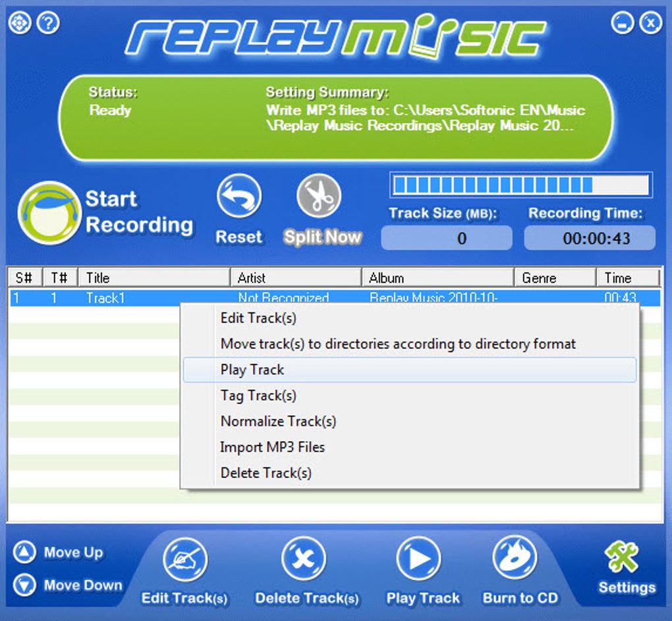This screenshot has height=621, width=672.
Task: Click the Move Up arrow icon
Action: pos(24,552)
